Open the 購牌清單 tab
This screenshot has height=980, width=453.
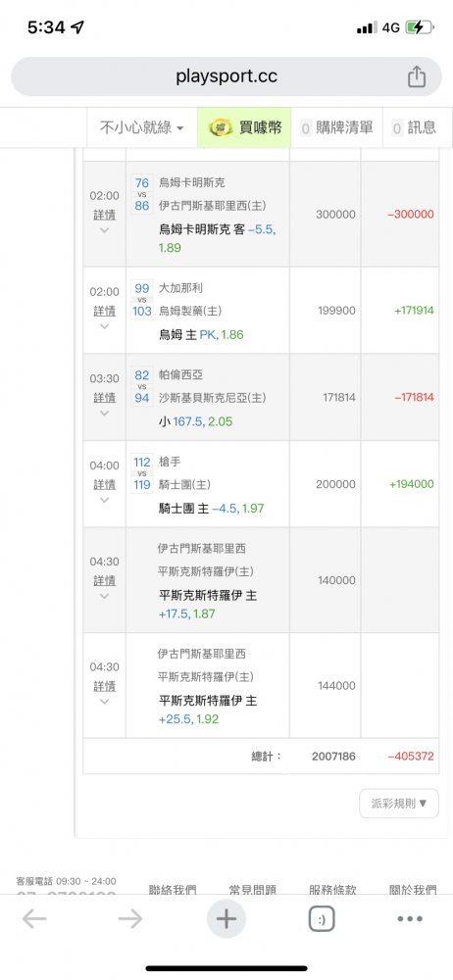[336, 128]
